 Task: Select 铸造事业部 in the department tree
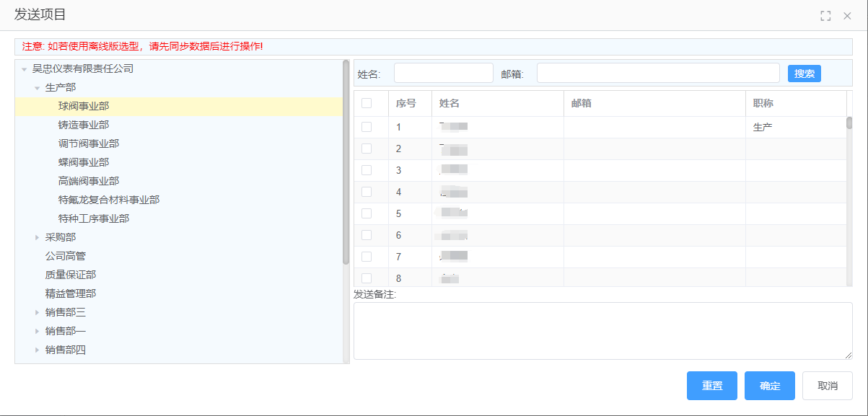point(84,125)
